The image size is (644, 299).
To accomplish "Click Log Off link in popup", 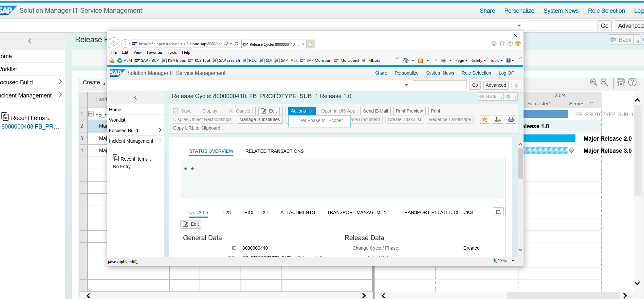I will coord(506,73).
